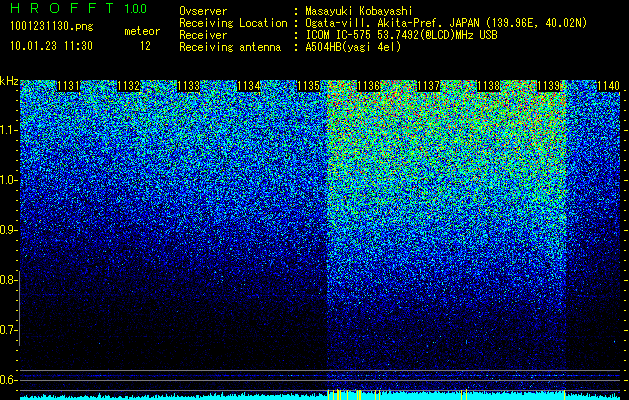
Task: Click the 1133 minute marker
Action: pyautogui.click(x=188, y=86)
